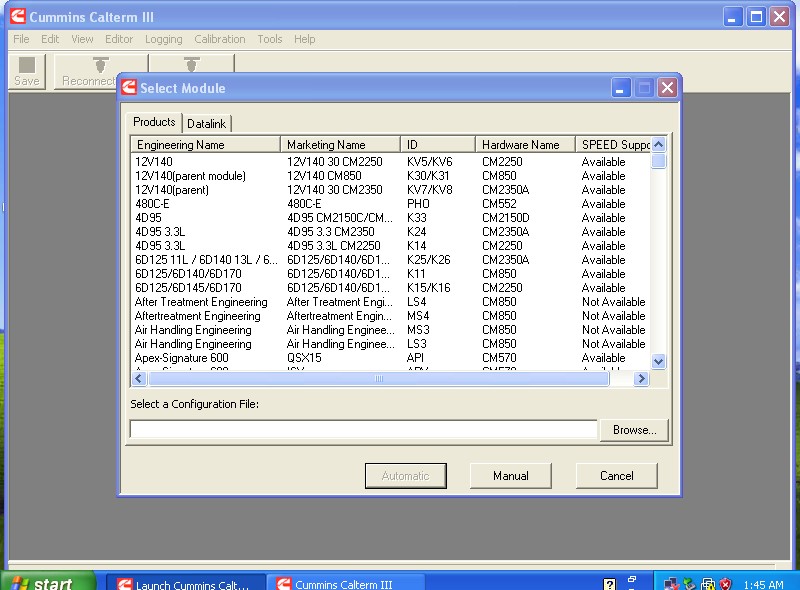
Task: Click the Manual button
Action: click(511, 476)
